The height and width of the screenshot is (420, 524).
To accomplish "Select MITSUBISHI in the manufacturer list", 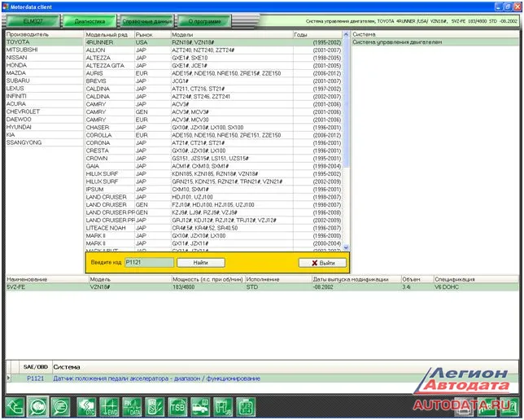I will [x=44, y=50].
